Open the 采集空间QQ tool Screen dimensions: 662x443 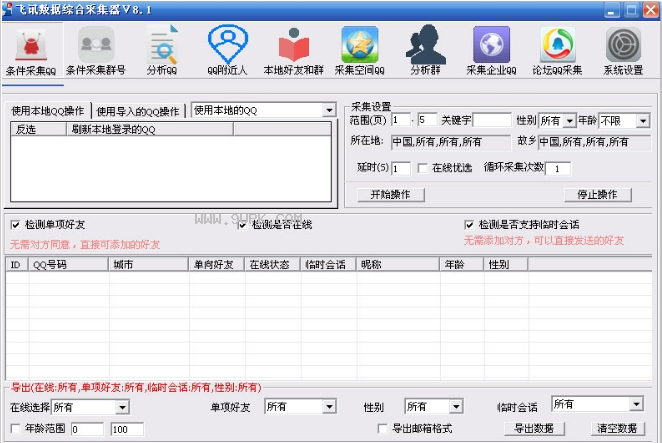click(359, 52)
